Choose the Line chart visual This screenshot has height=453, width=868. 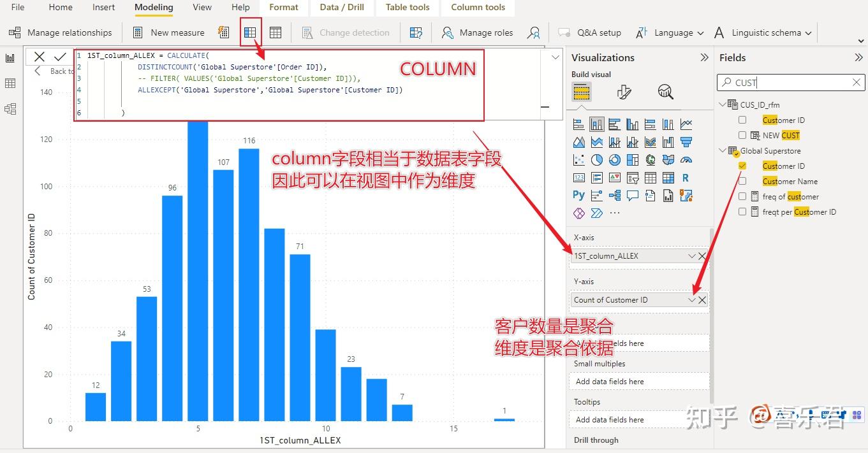(x=686, y=124)
